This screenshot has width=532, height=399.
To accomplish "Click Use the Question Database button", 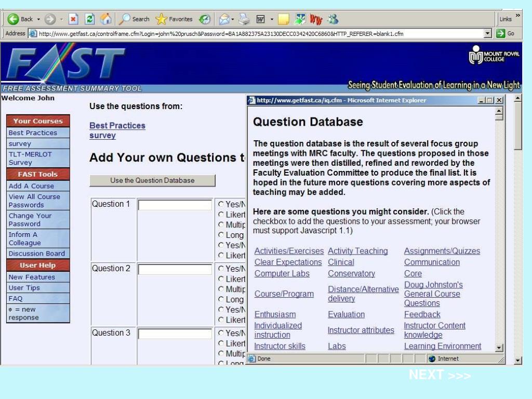I will tap(152, 180).
